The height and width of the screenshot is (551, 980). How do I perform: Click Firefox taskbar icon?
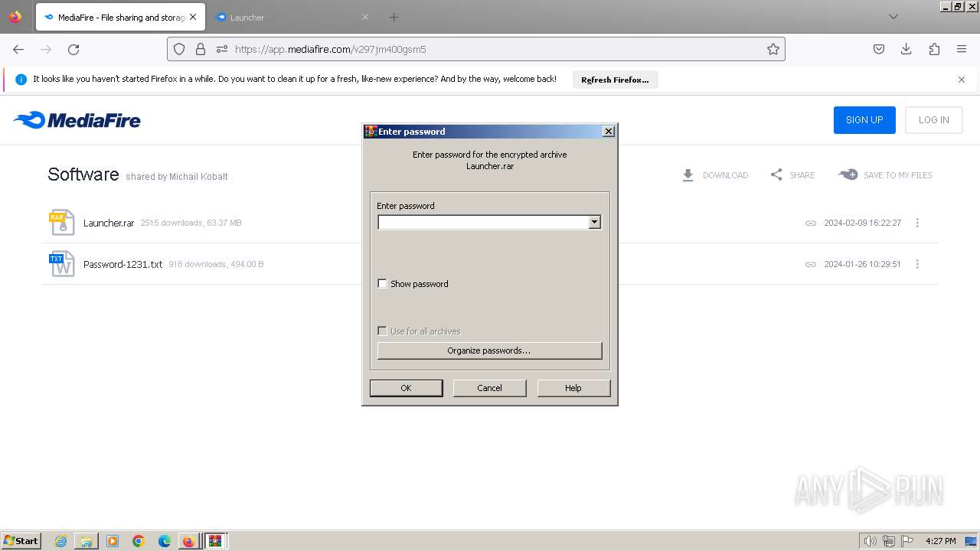tap(188, 541)
